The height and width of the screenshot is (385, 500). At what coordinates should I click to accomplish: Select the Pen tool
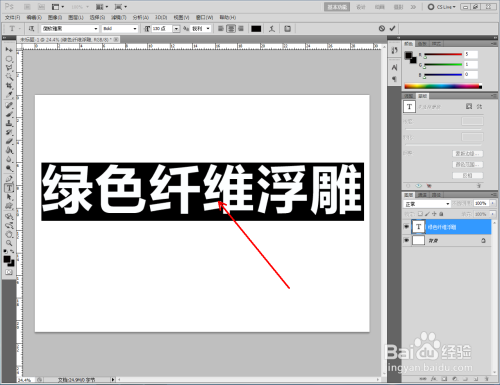[x=9, y=179]
